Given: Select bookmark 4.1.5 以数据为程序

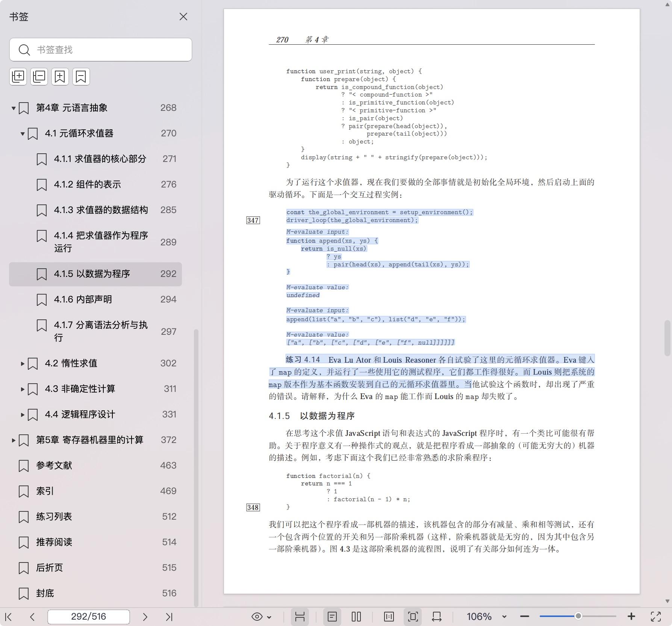Looking at the screenshot, I should (95, 274).
